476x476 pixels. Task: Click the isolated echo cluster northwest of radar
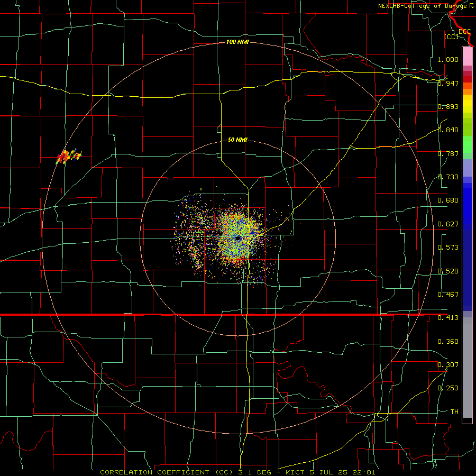tap(69, 157)
